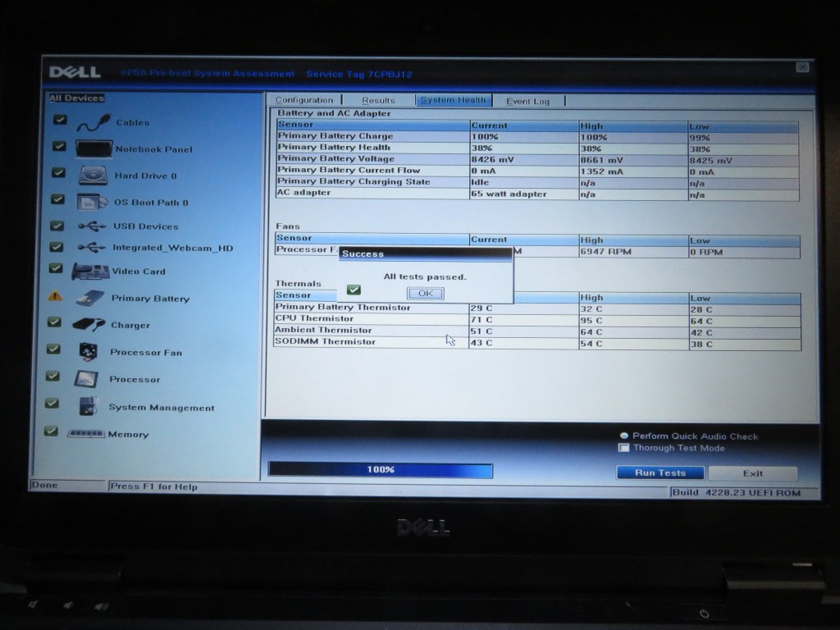Image resolution: width=840 pixels, height=630 pixels.
Task: Click the Run Tests button
Action: click(660, 472)
